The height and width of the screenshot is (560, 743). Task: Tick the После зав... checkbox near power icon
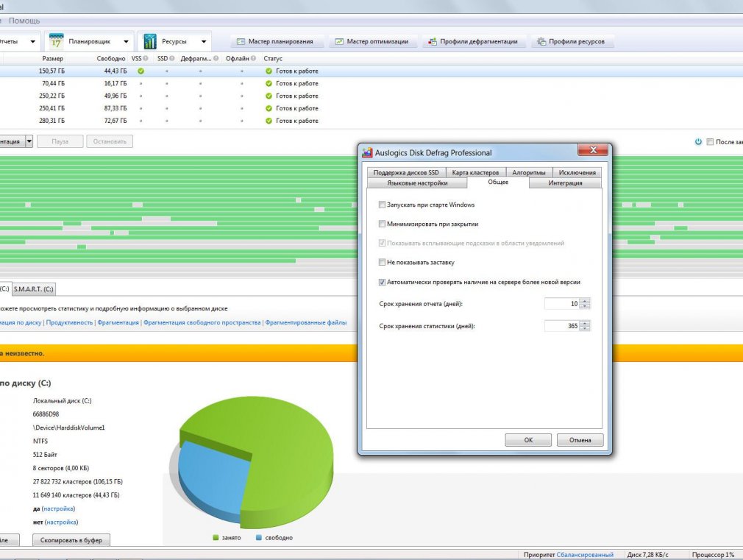click(710, 142)
